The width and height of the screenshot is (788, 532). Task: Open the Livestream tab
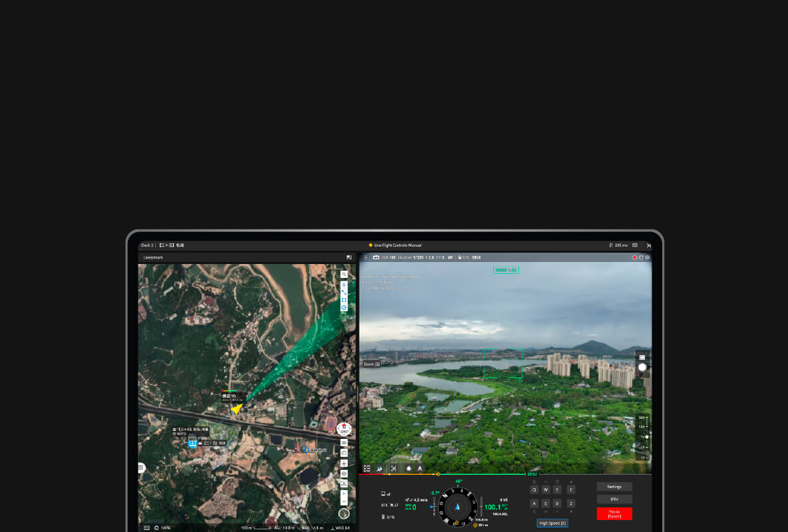[x=153, y=257]
